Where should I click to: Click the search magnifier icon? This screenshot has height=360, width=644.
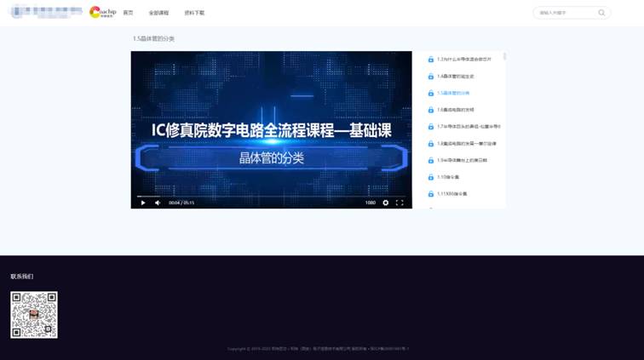[601, 13]
